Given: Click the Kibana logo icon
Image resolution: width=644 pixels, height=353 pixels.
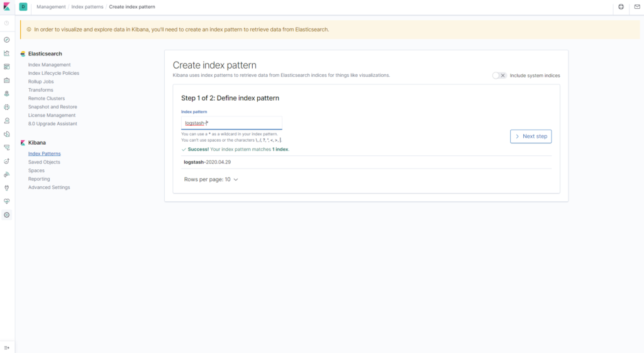Looking at the screenshot, I should click(6, 6).
